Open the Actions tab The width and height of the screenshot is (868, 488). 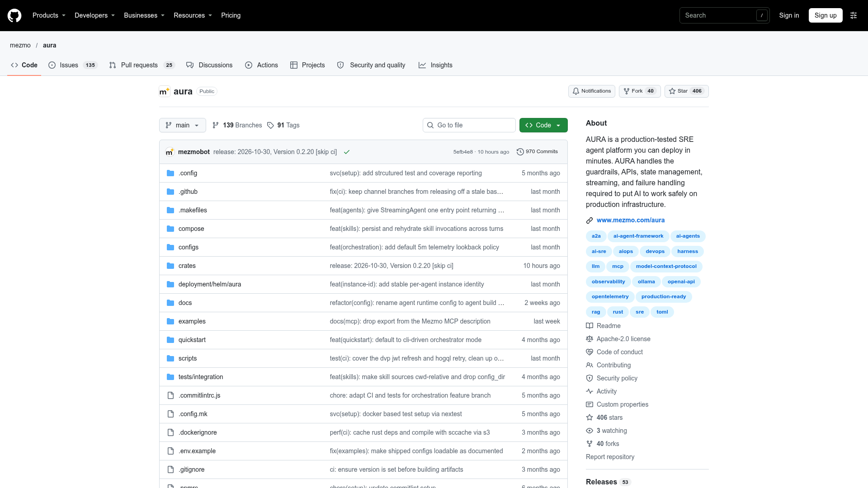261,65
